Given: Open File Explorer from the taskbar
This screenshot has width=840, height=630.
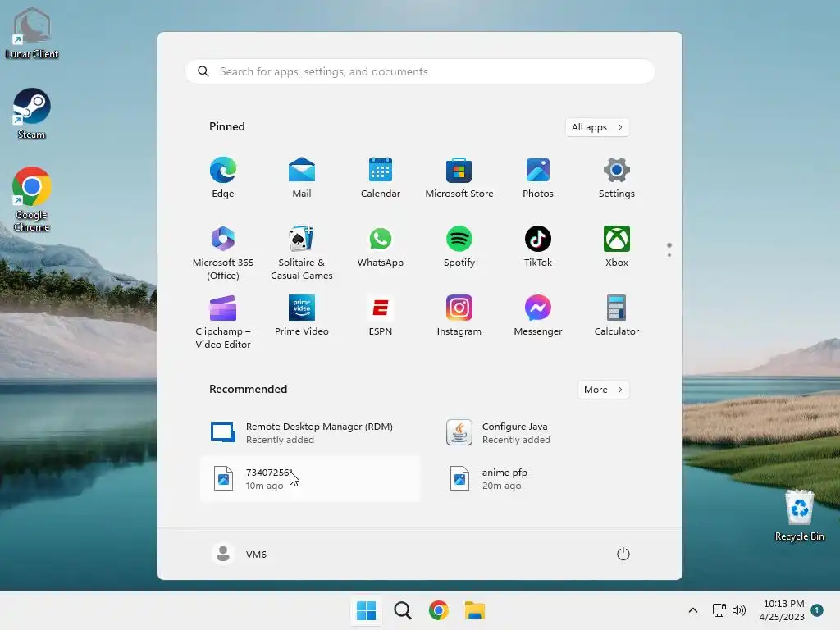Looking at the screenshot, I should 475,610.
